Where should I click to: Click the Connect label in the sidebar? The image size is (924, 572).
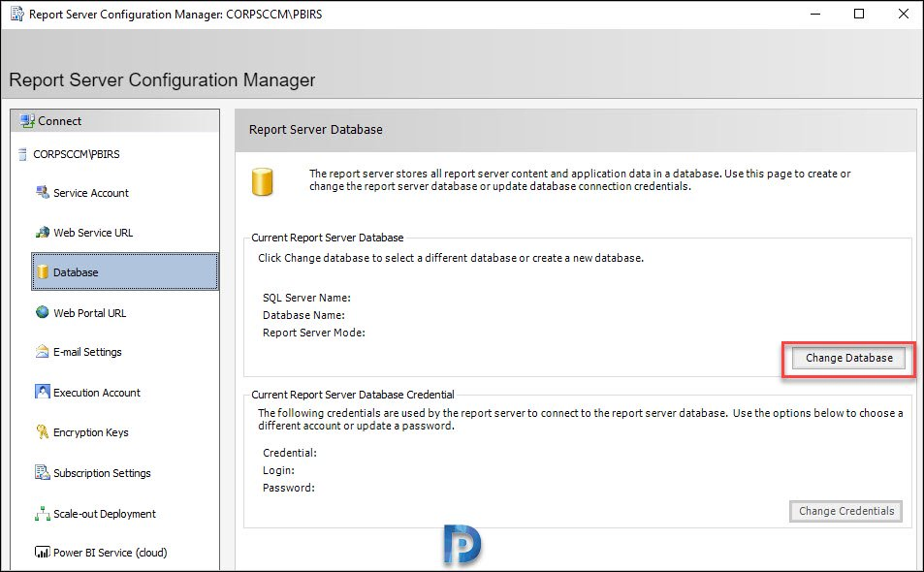tap(59, 121)
